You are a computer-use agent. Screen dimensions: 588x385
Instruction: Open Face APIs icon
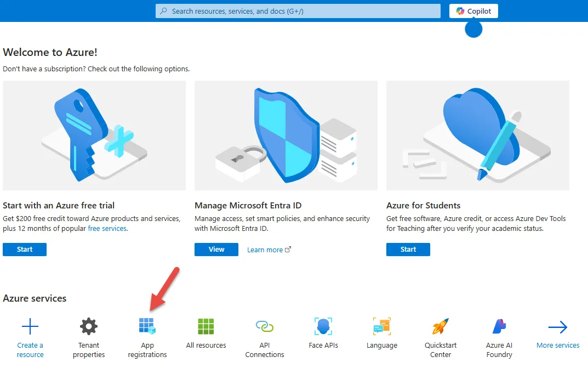click(x=323, y=326)
